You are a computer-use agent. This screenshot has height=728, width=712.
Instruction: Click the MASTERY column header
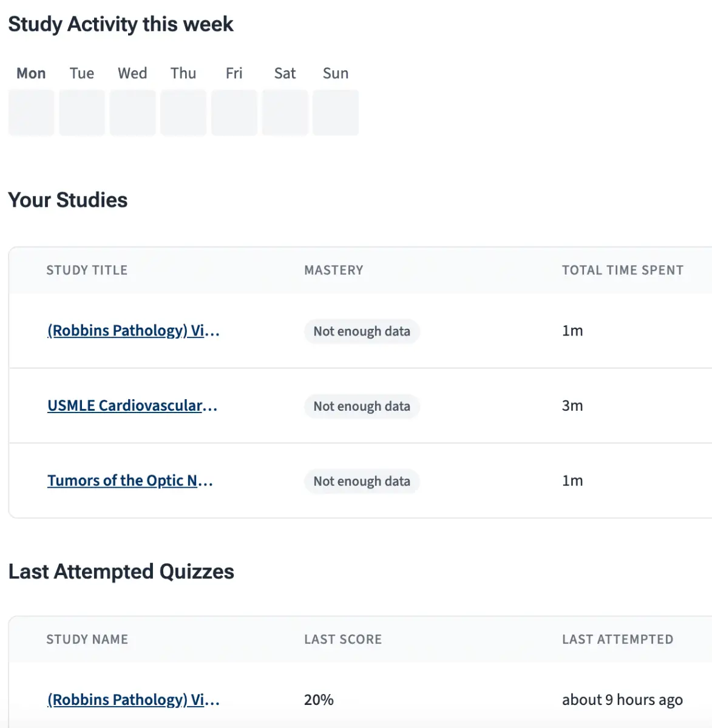click(333, 271)
